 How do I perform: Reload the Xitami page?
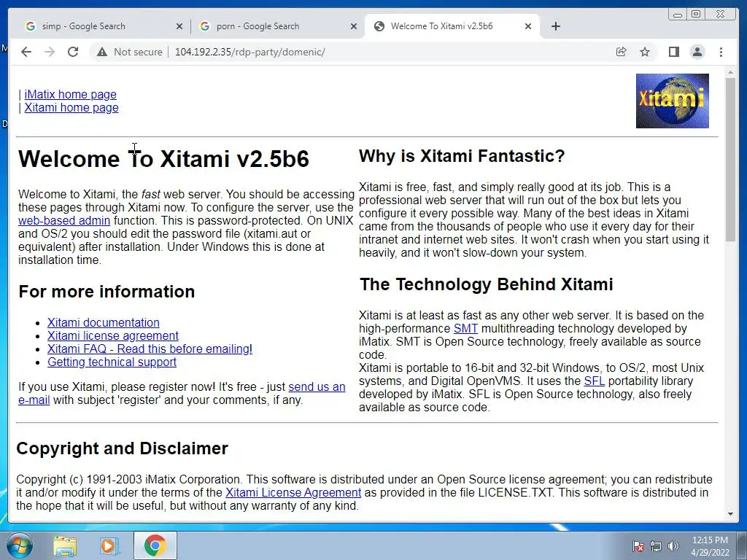73,52
